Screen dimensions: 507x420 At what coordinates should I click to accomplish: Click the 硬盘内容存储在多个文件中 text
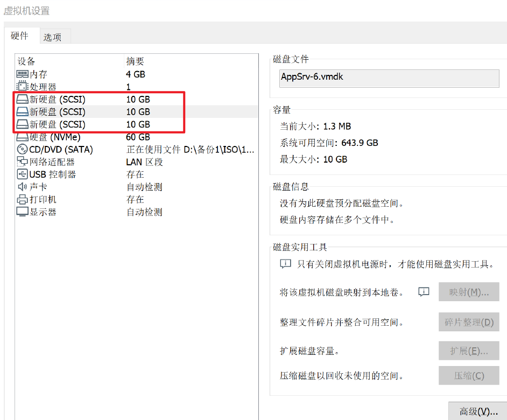click(337, 220)
